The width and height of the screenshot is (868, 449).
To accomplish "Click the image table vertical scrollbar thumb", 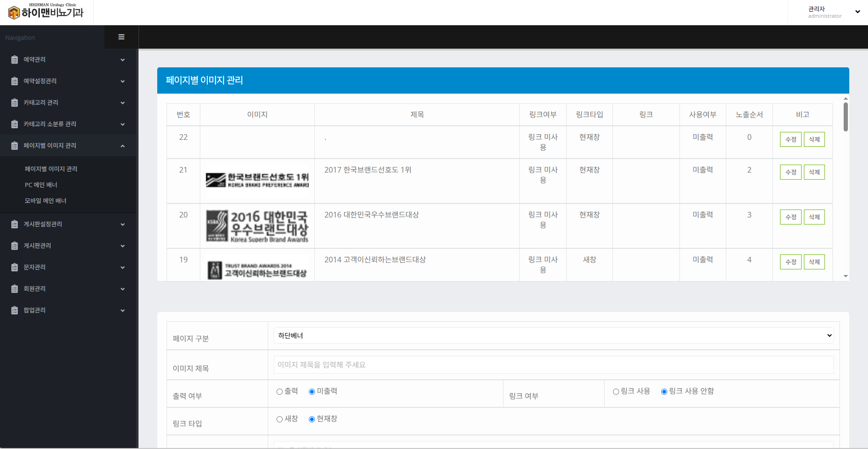I will pos(846,117).
